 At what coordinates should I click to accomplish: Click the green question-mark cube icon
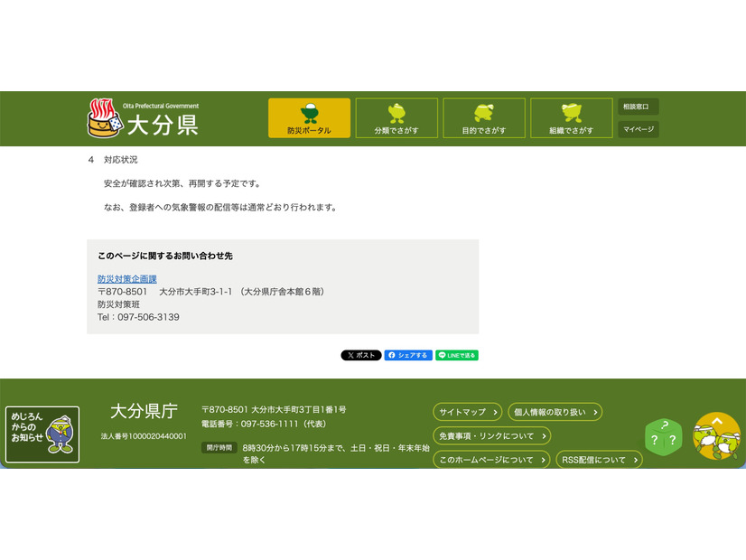point(664,437)
